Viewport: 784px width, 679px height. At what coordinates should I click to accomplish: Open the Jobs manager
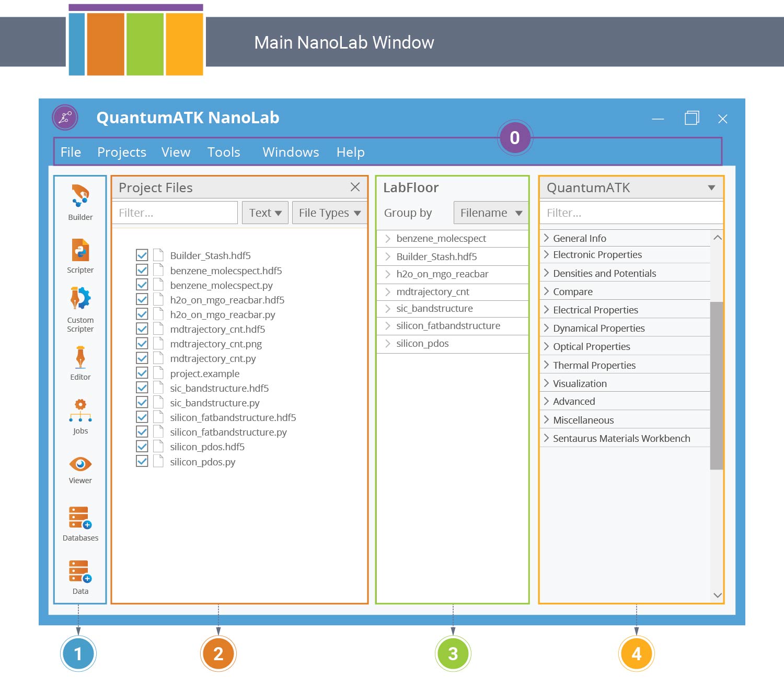point(80,416)
